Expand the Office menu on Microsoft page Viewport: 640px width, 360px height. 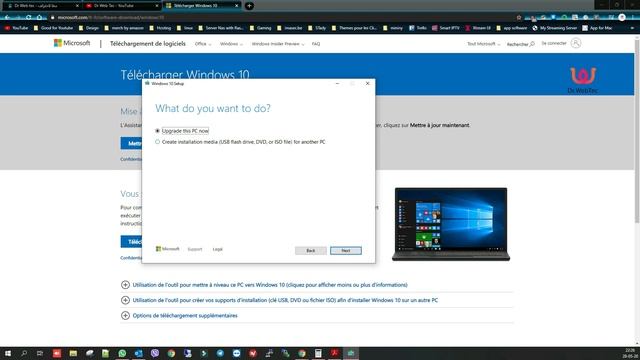(203, 44)
